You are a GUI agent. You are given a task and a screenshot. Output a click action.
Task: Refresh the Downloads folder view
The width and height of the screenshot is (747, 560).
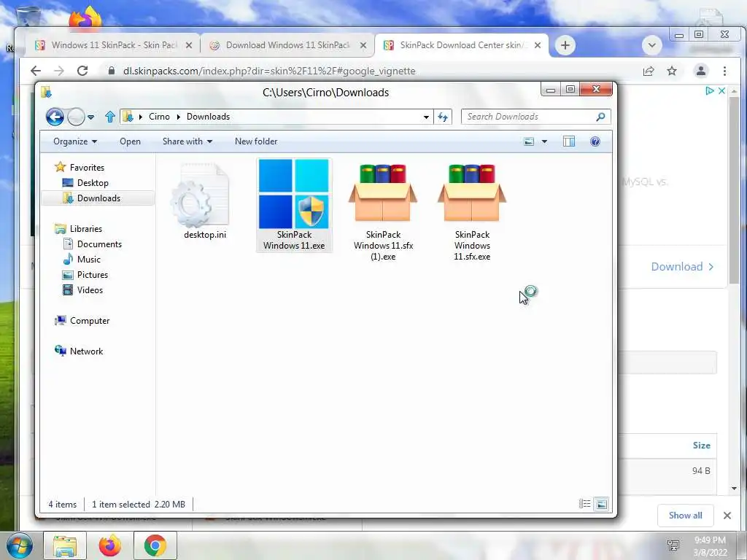click(443, 117)
